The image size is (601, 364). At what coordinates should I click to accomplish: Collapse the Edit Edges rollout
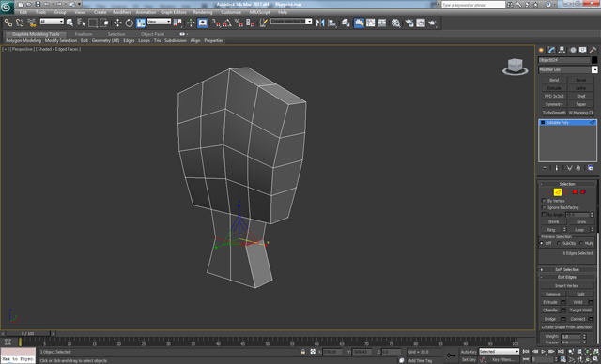tap(567, 277)
